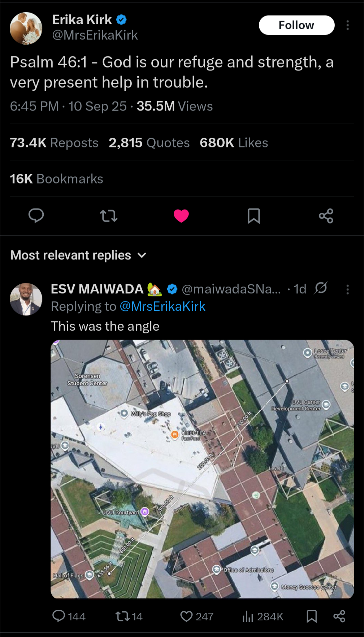View the 73.4K Reposts list
The image size is (364, 637).
coord(54,143)
